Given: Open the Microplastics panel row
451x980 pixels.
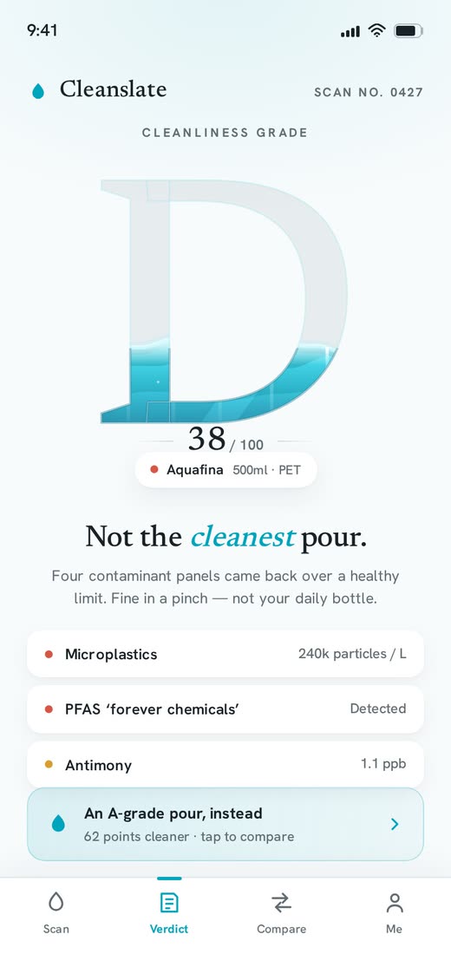Looking at the screenshot, I should point(225,654).
